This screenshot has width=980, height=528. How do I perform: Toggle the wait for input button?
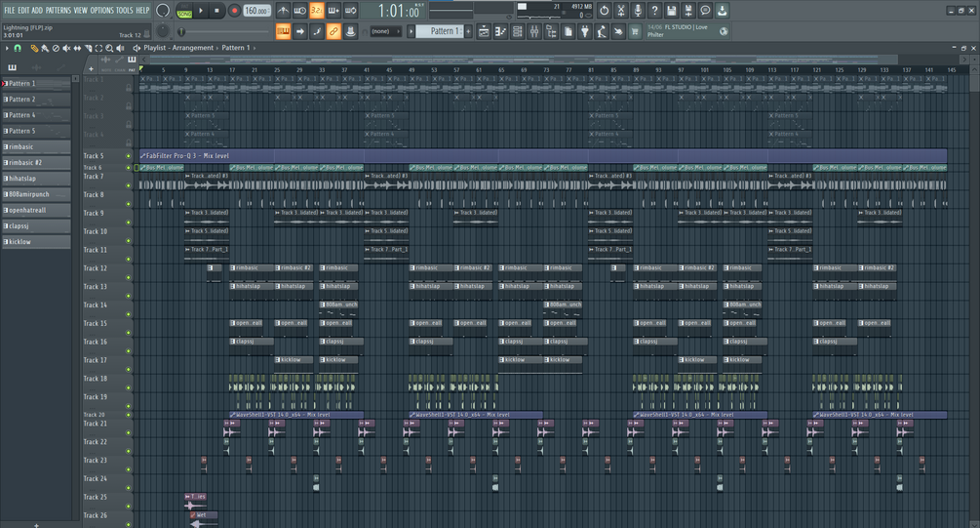(x=300, y=11)
